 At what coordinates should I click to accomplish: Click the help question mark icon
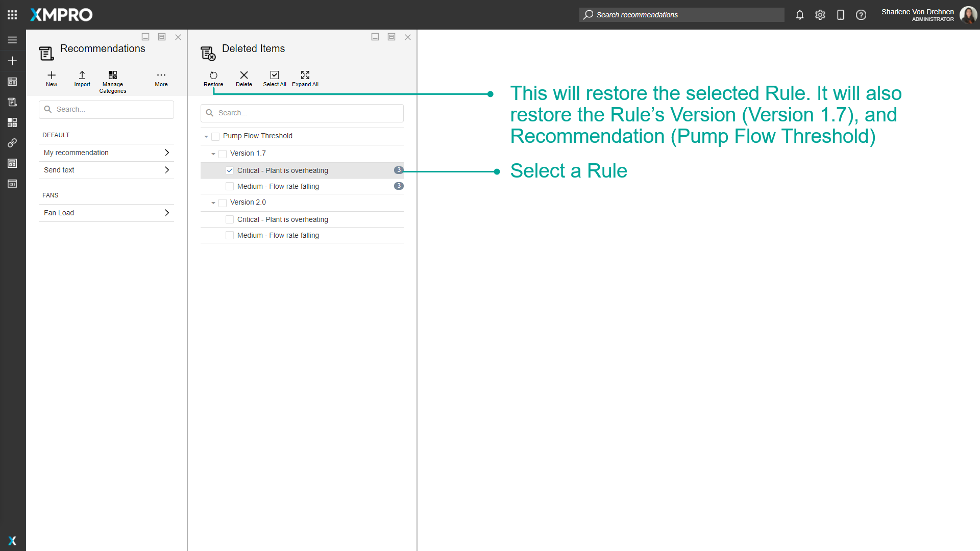tap(861, 15)
